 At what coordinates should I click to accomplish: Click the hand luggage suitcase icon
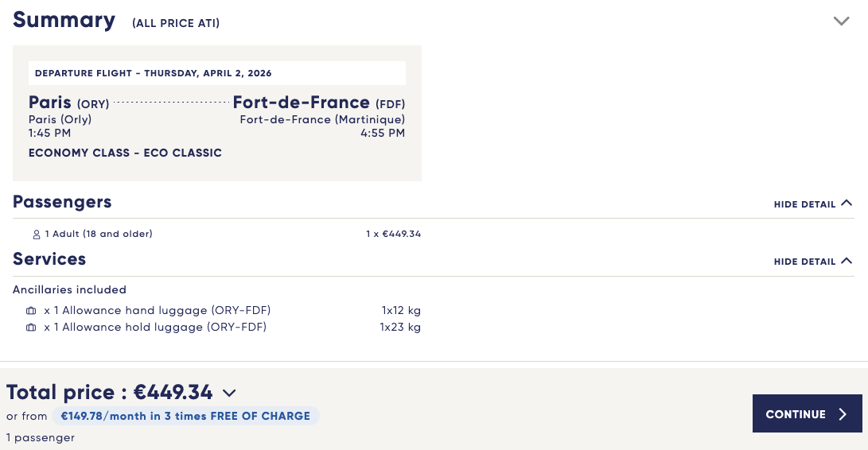[31, 310]
